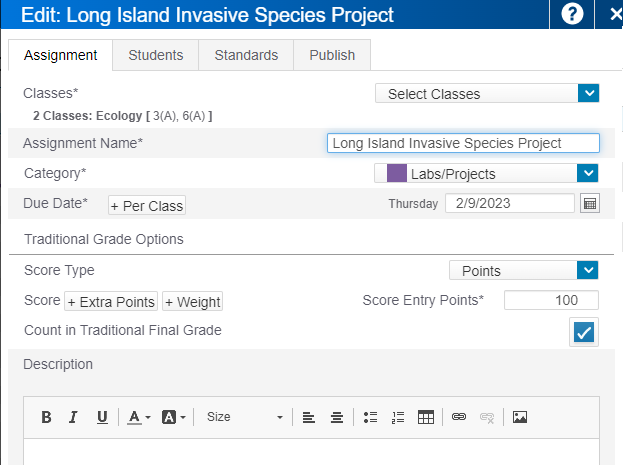Image resolution: width=623 pixels, height=465 pixels.
Task: Click the help question mark icon
Action: pos(572,14)
